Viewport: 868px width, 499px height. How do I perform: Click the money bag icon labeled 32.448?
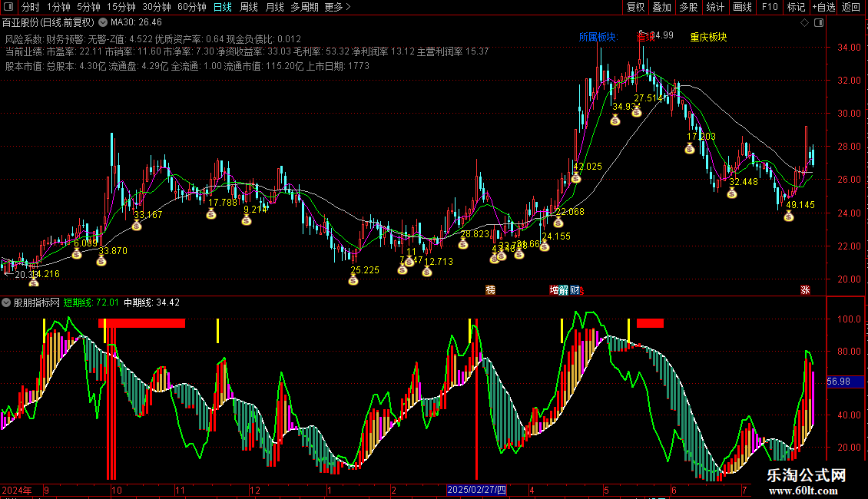732,193
